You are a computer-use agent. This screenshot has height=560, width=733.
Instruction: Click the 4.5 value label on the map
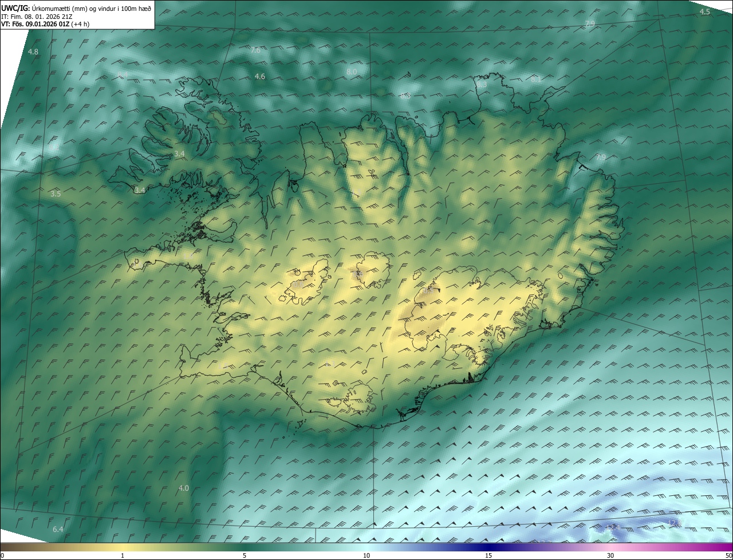point(705,12)
